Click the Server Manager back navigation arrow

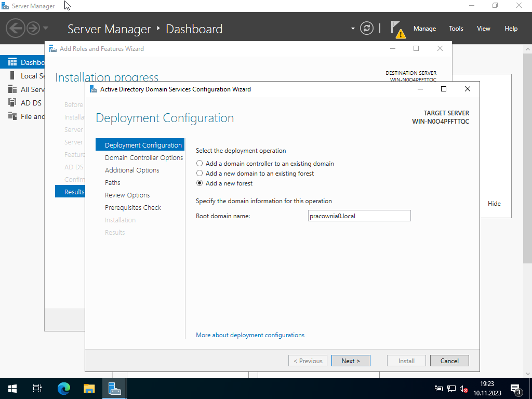coord(15,28)
